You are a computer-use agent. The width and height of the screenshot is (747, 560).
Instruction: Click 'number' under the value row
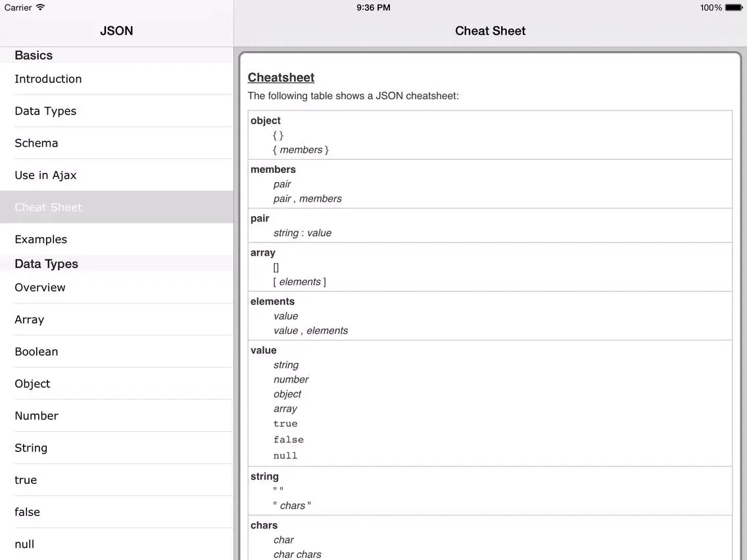[x=291, y=379]
